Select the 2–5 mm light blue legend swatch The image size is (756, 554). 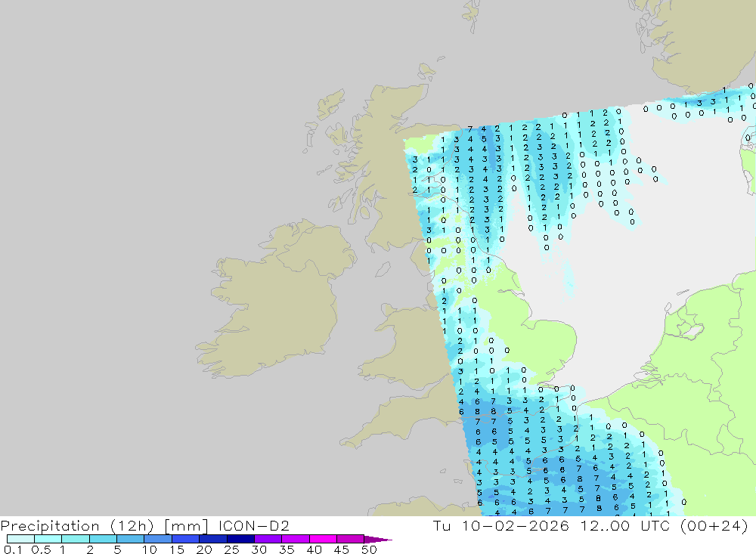(x=103, y=539)
